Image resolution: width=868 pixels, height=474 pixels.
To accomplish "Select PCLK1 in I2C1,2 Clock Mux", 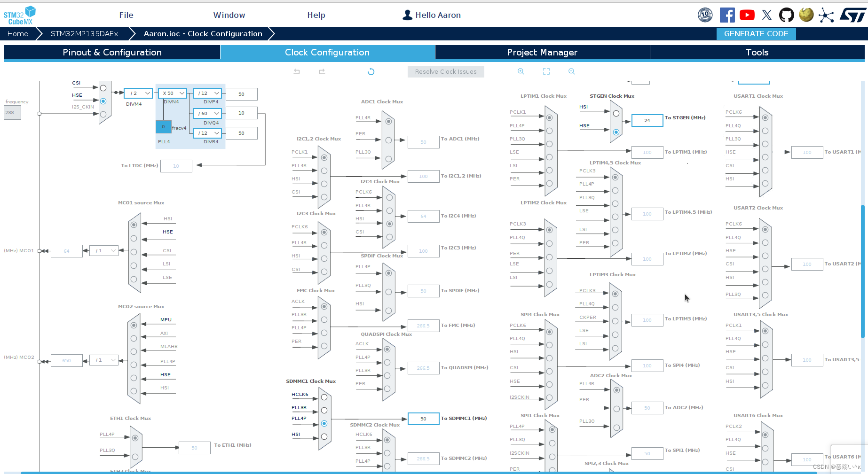I will click(324, 157).
